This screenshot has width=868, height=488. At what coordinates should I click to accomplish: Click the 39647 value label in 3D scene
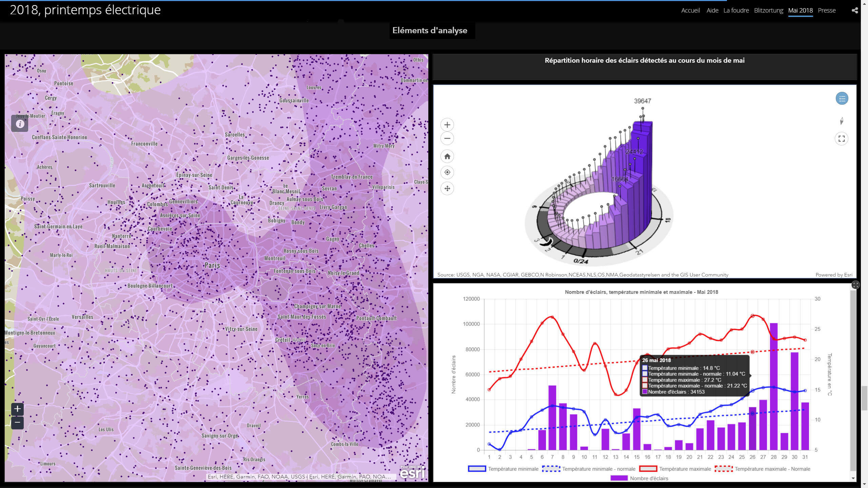pyautogui.click(x=643, y=101)
